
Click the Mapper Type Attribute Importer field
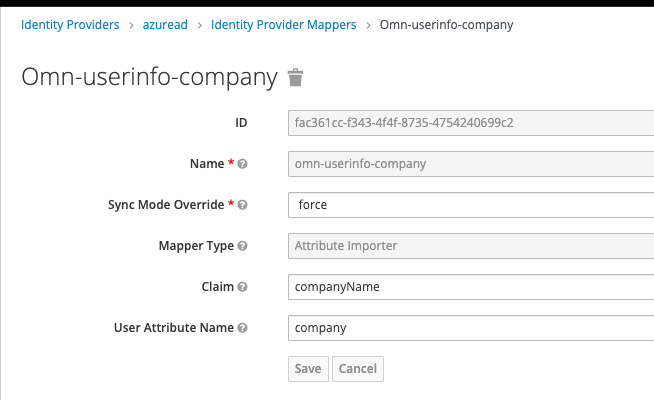click(471, 246)
